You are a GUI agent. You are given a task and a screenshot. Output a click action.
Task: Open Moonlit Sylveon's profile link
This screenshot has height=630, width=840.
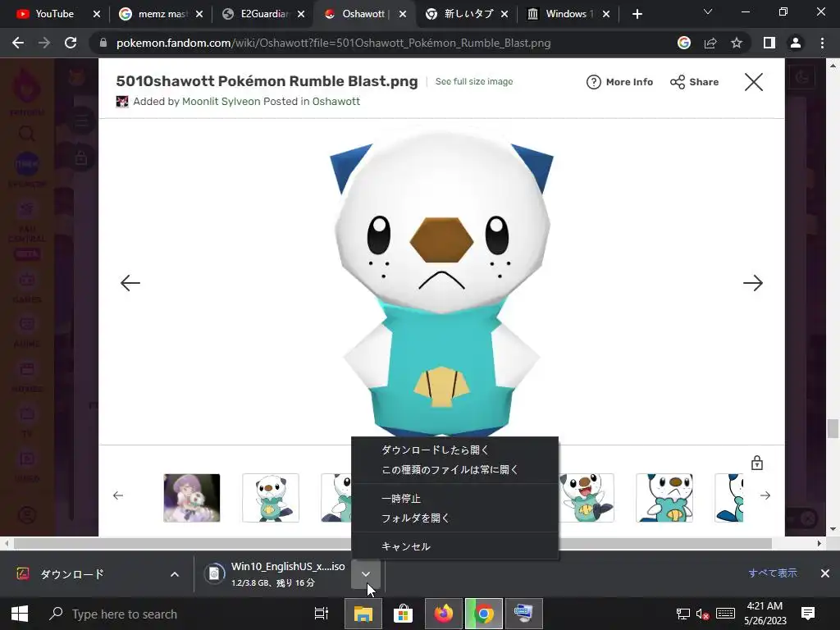221,101
